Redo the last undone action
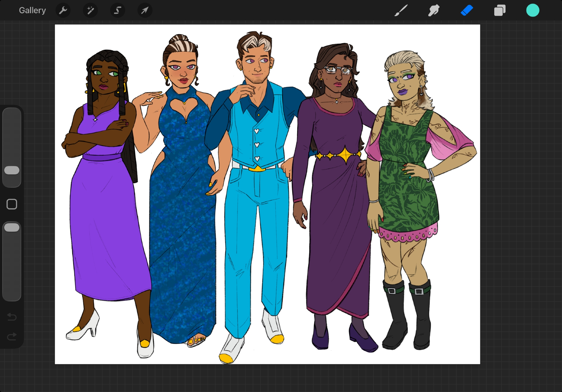The width and height of the screenshot is (562, 392). tap(12, 336)
